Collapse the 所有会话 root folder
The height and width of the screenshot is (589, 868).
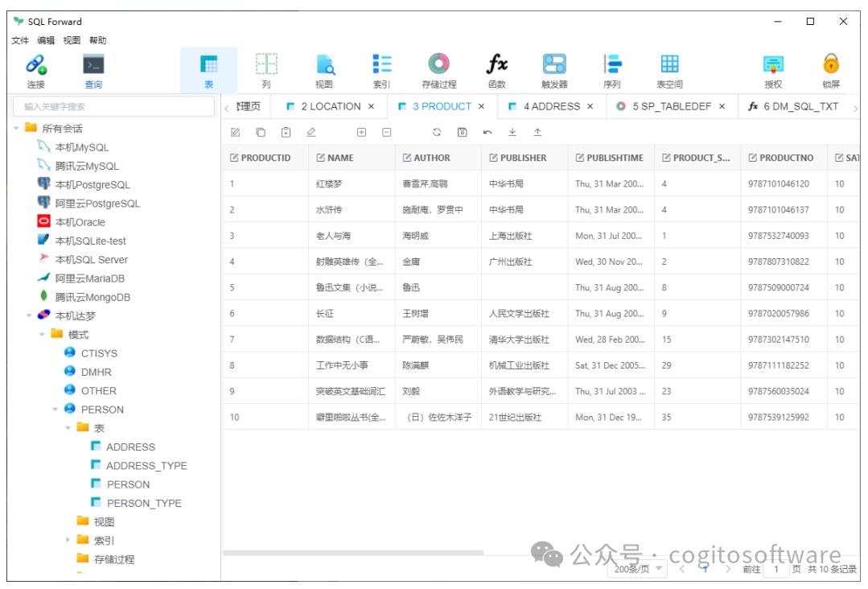16,129
